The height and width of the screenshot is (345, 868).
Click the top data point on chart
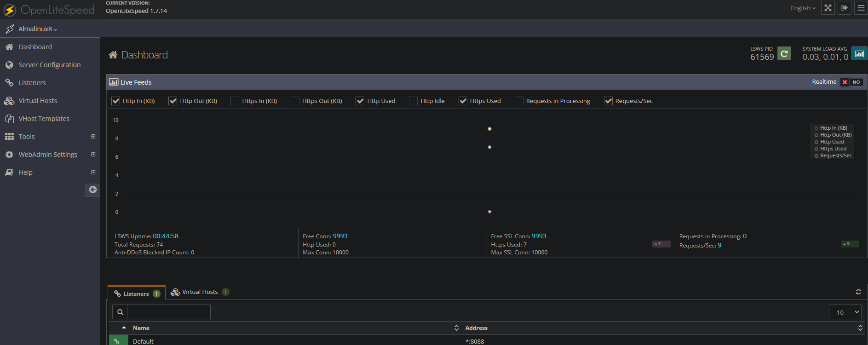489,129
